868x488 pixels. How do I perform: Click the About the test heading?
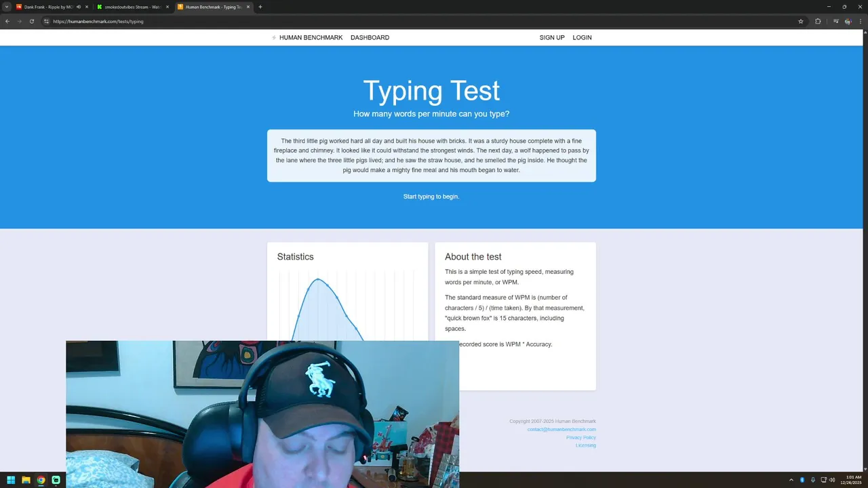tap(473, 257)
